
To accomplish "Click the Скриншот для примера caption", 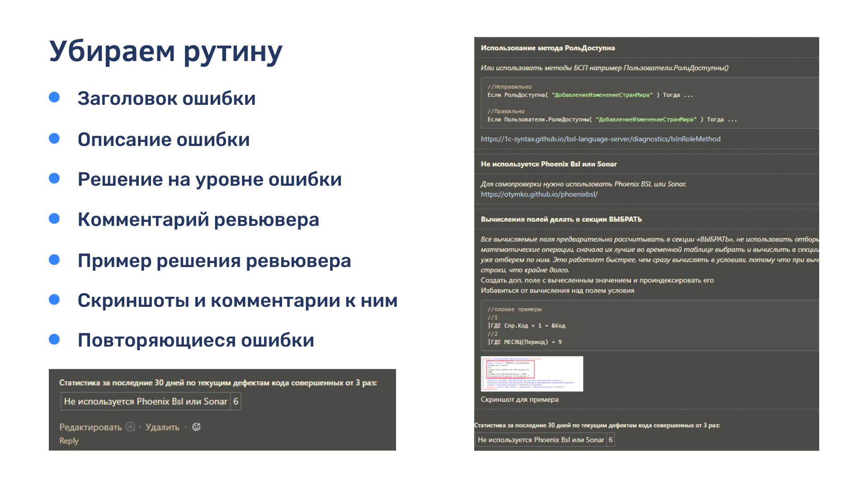I will click(x=519, y=399).
